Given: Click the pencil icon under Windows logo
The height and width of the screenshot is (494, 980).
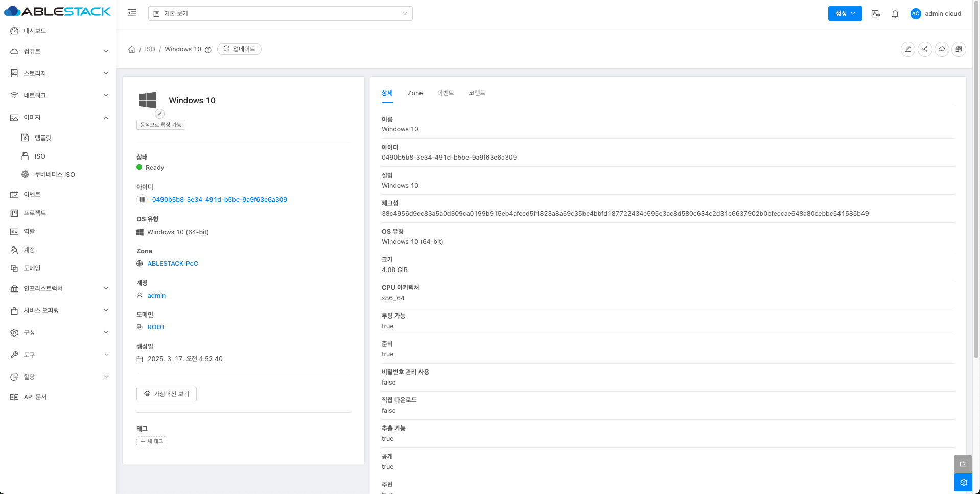Looking at the screenshot, I should (160, 114).
